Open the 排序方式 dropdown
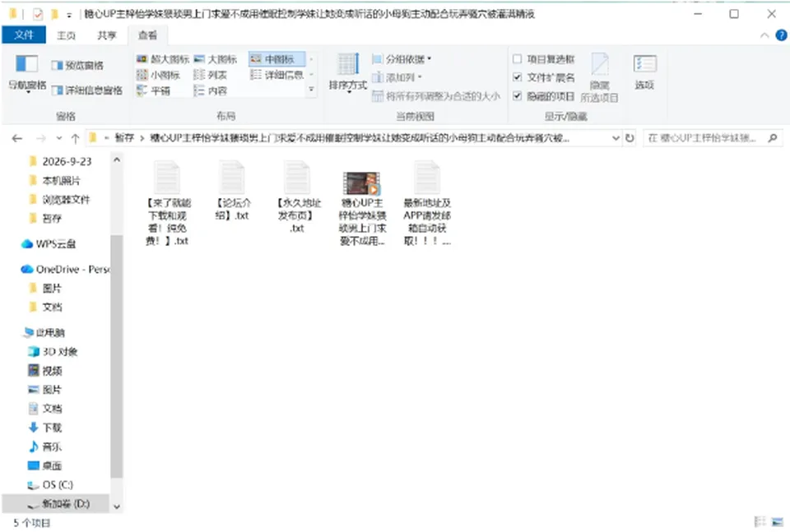This screenshot has height=532, width=790. (347, 73)
